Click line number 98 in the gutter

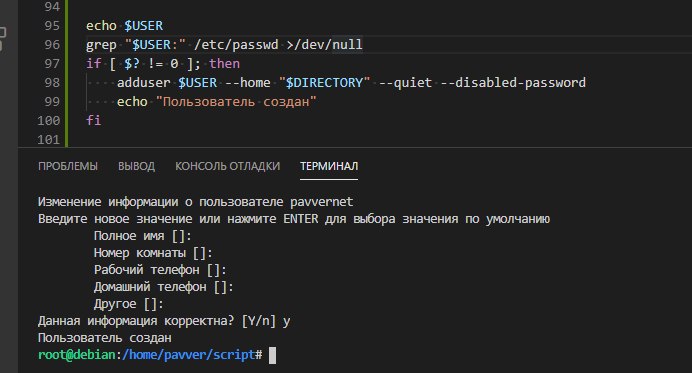(52, 83)
